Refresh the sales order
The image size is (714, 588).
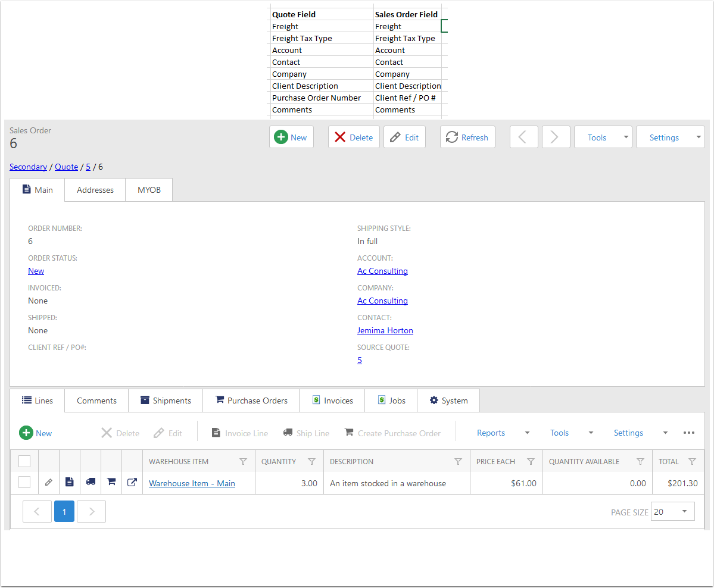(x=467, y=137)
